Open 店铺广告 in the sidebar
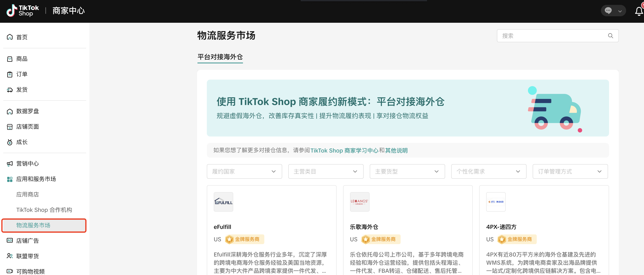The image size is (644, 275). click(x=27, y=240)
